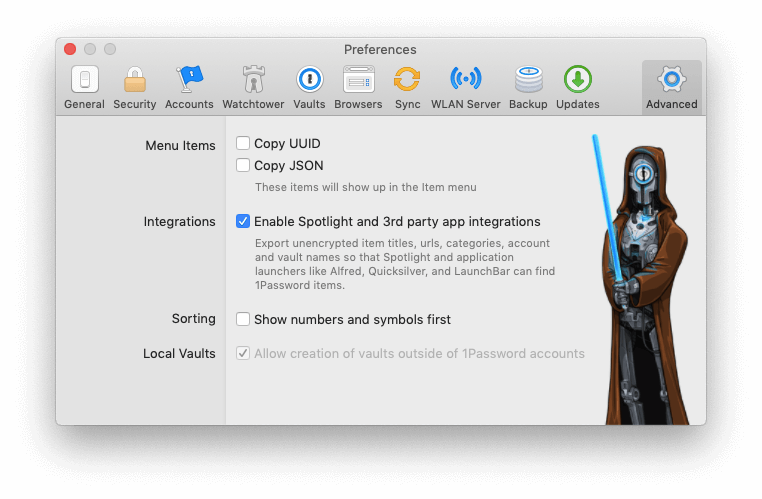This screenshot has width=762, height=499.
Task: Check Show numbers and symbols first
Action: 242,319
